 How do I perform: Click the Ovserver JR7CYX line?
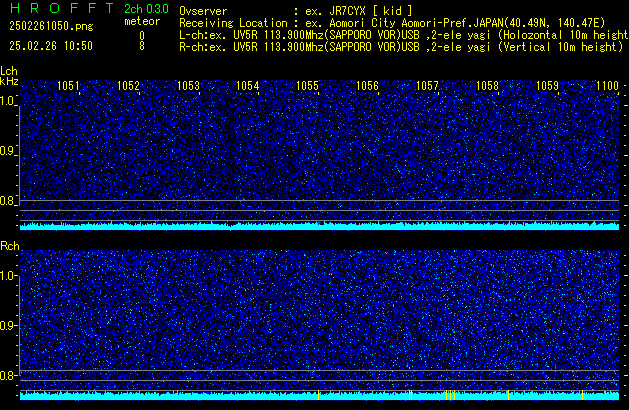(x=296, y=11)
